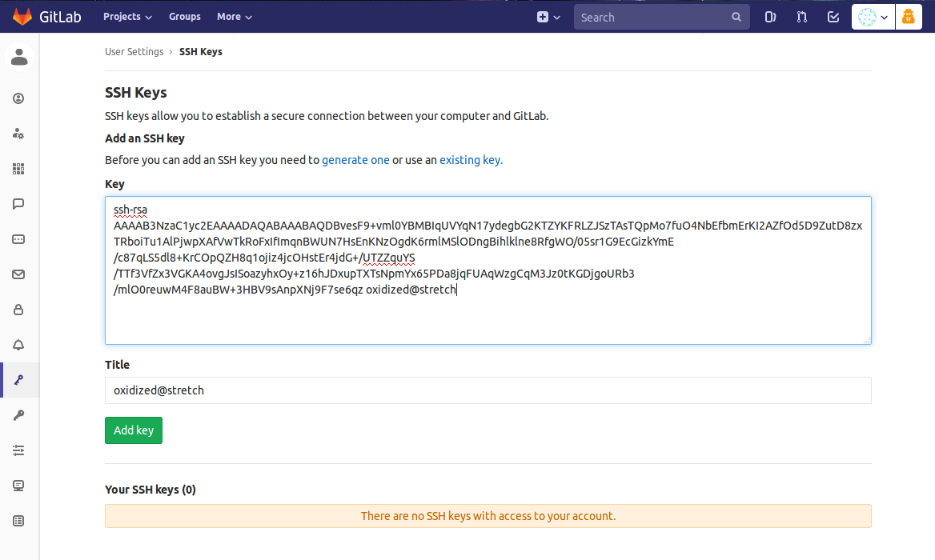This screenshot has width=935, height=560.
Task: Open the user avatar dropdown menu
Action: pos(872,17)
